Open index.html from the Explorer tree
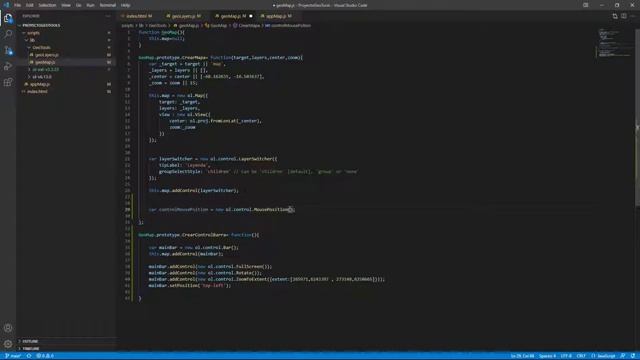The width and height of the screenshot is (640, 360). coord(37,91)
